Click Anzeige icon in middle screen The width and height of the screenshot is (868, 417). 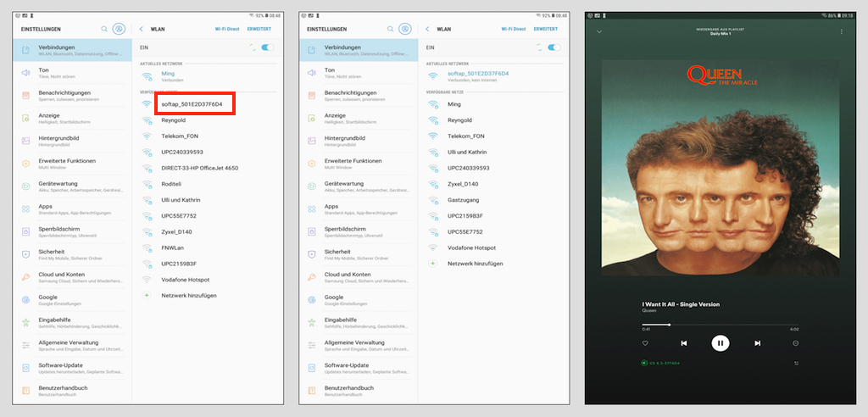click(312, 118)
